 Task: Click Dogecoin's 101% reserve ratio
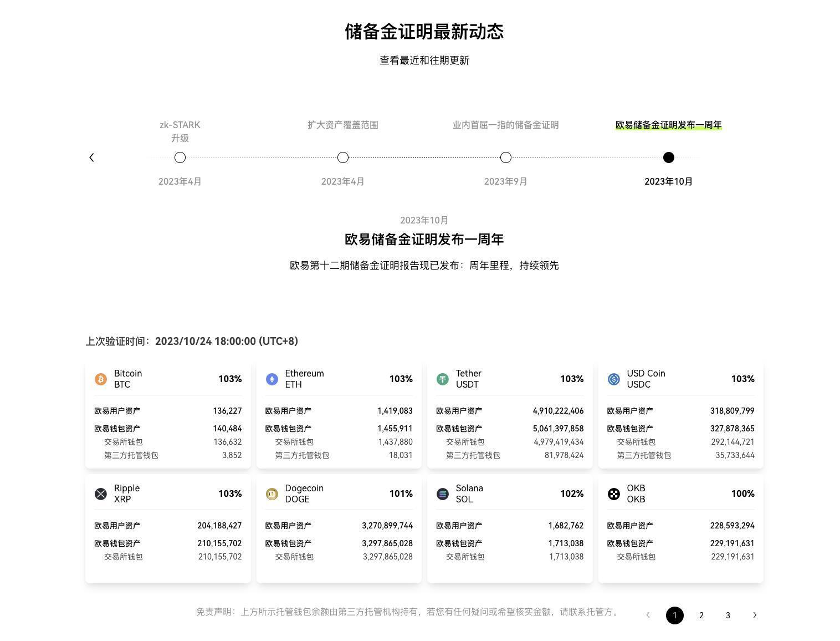tap(401, 494)
